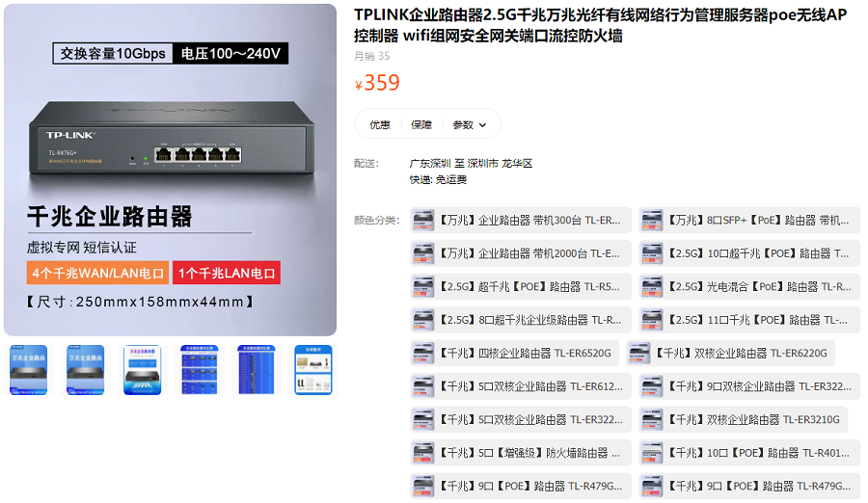Screen dimensions: 868x503
Task: Choose 【万兆】企业路由器 带机300台 TL-ER option
Action: click(521, 221)
